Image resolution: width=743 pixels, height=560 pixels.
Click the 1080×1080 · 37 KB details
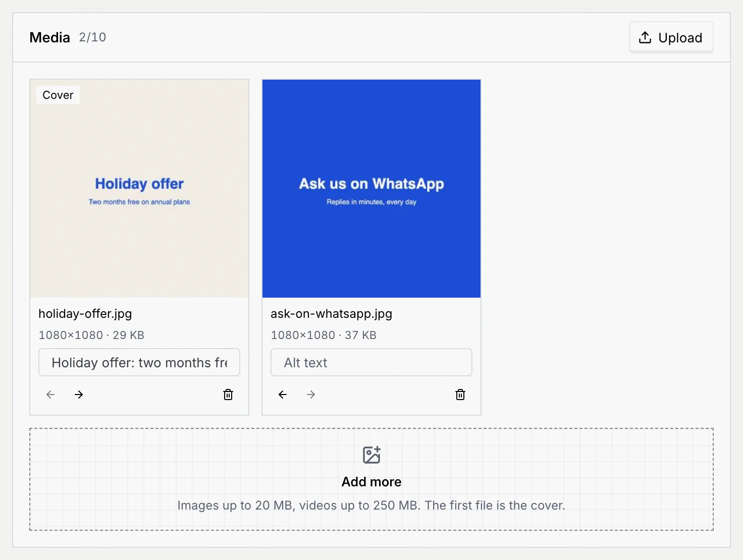[324, 335]
